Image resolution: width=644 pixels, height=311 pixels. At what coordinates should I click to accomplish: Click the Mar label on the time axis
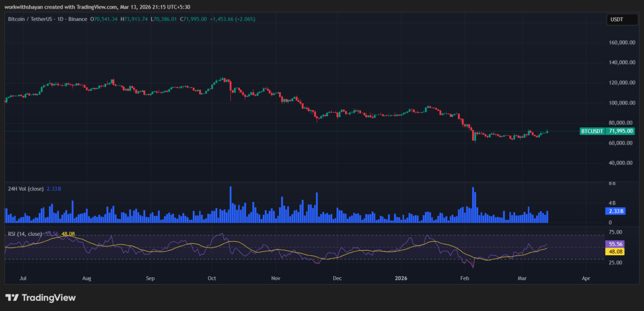click(x=522, y=278)
